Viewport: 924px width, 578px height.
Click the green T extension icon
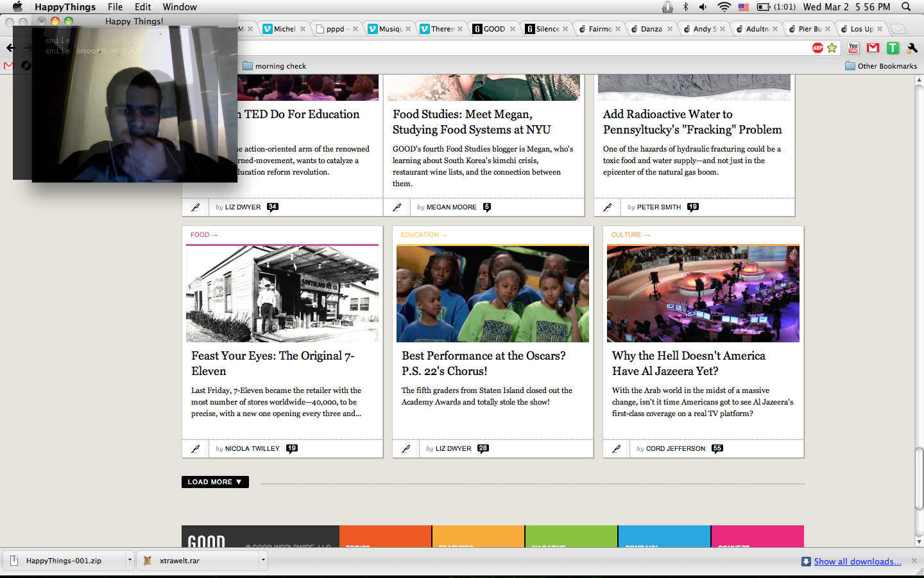click(x=893, y=48)
